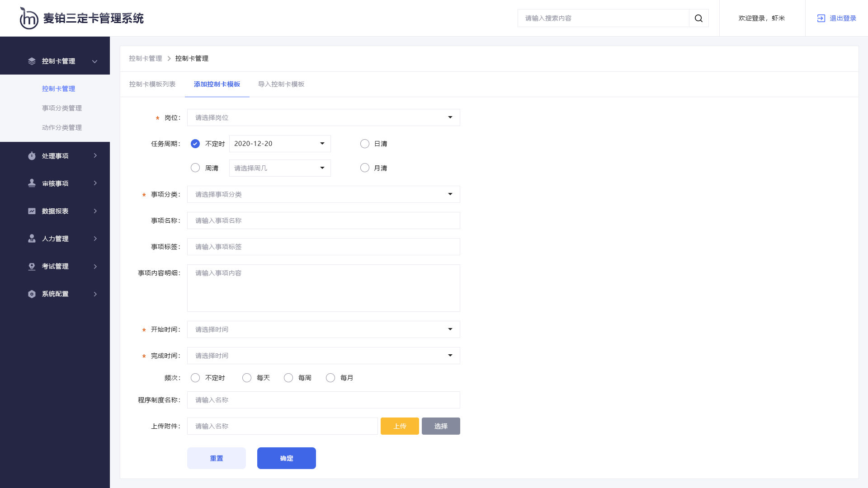
Task: Open the 导入控制卡模板 tab
Action: tap(281, 84)
